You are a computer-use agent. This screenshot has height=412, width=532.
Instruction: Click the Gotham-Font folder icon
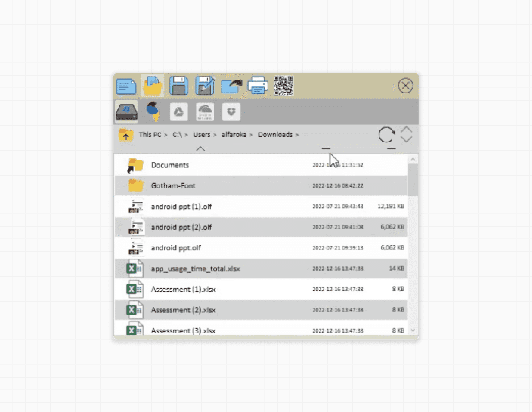tap(136, 185)
